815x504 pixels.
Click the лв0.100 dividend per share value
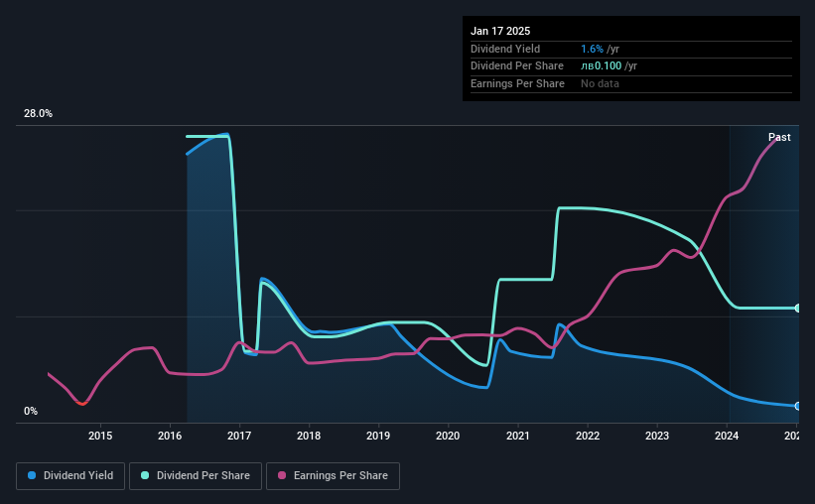click(x=601, y=66)
